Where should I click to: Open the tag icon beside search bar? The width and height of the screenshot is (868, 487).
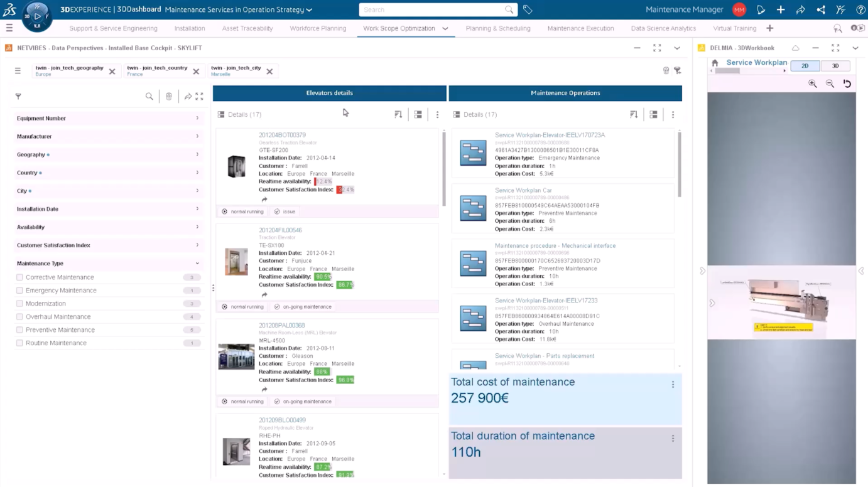pyautogui.click(x=528, y=10)
